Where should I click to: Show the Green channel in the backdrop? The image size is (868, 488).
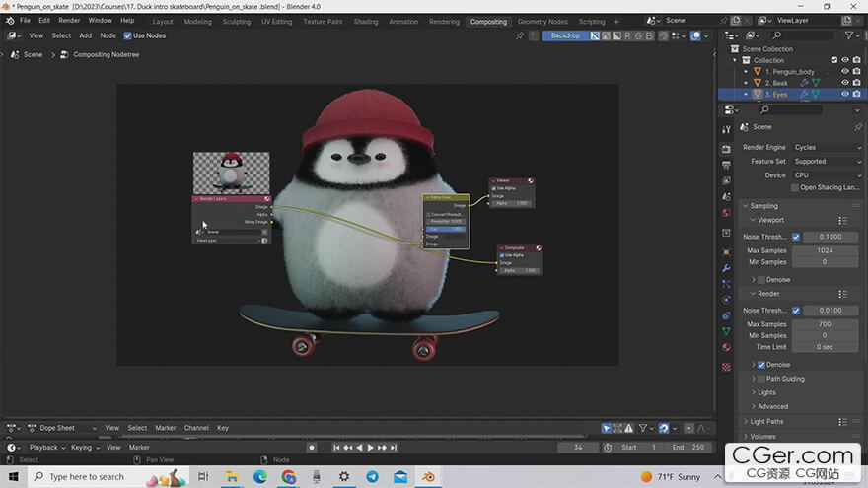(638, 35)
